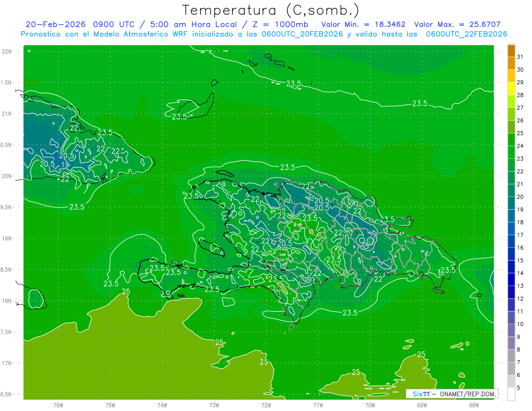Viewport: 532px width, 411px height.
Task: Click legend swatch between 17 and 18
Action: [x=511, y=229]
